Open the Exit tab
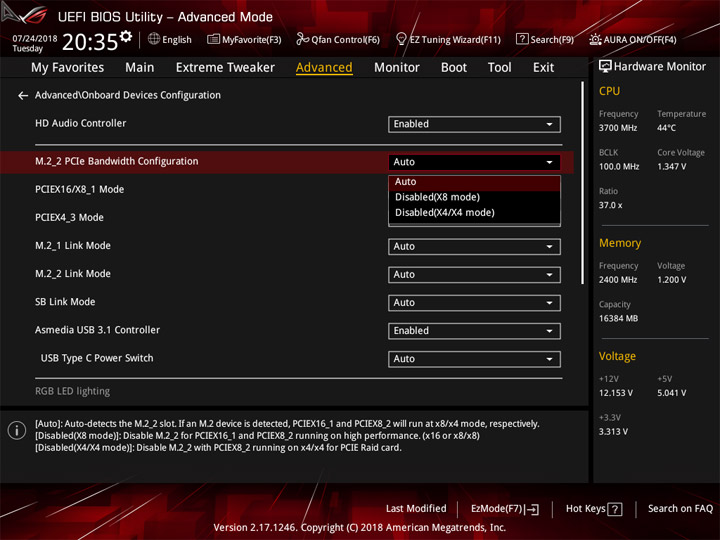720x540 pixels. tap(543, 68)
